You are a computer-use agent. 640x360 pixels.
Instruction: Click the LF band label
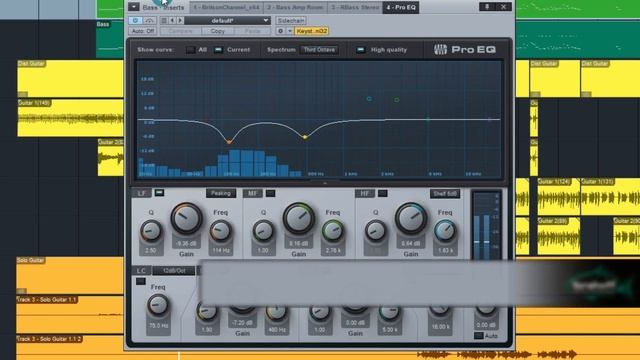[x=141, y=193]
